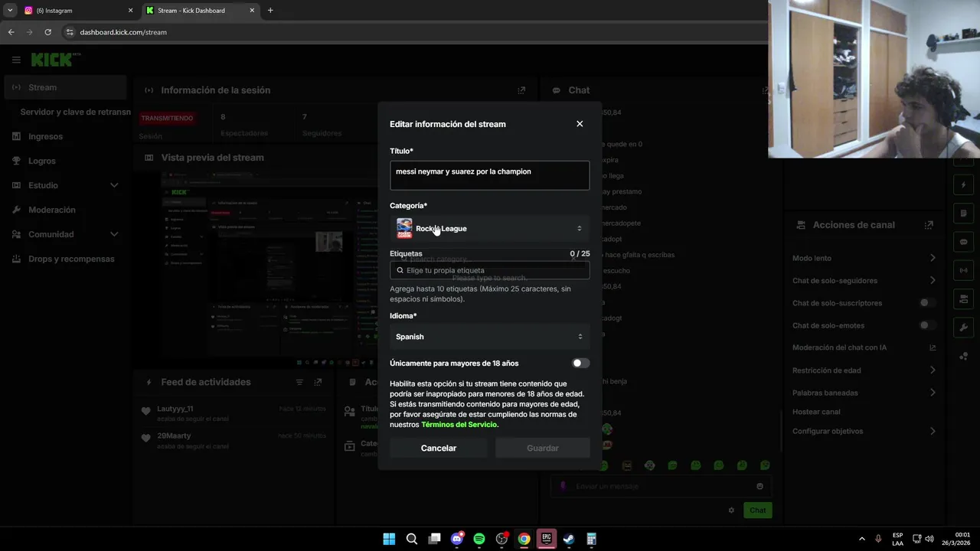980x551 pixels.
Task: Switch to the Instagram browser tab
Action: [77, 11]
